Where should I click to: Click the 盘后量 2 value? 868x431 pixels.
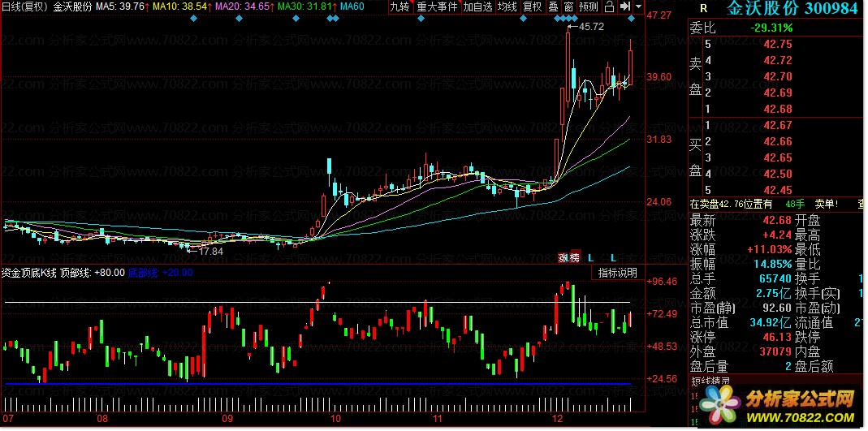pyautogui.click(x=788, y=366)
